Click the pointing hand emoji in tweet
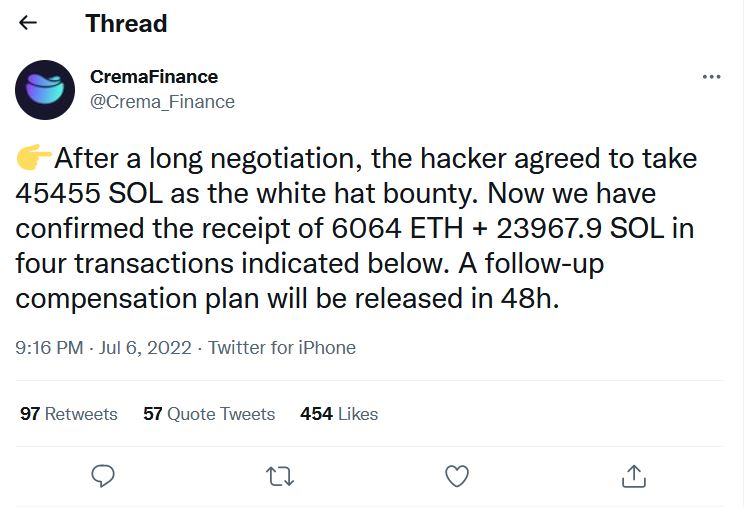 tap(33, 158)
